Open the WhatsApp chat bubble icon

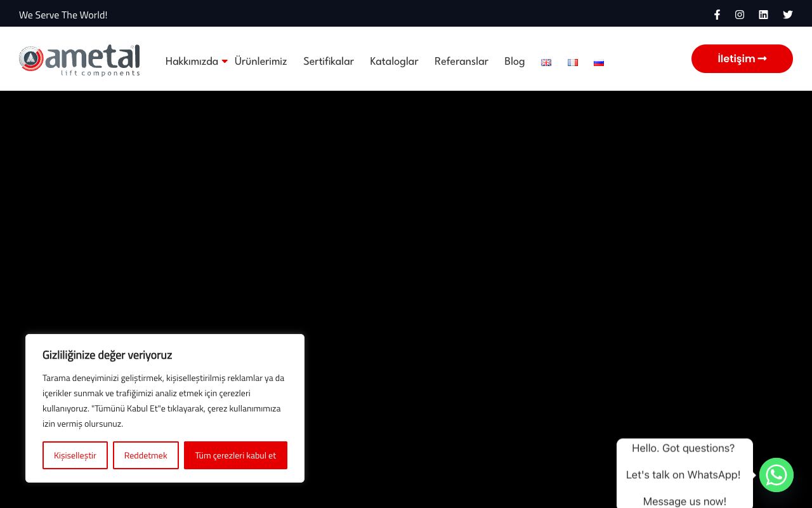776,475
